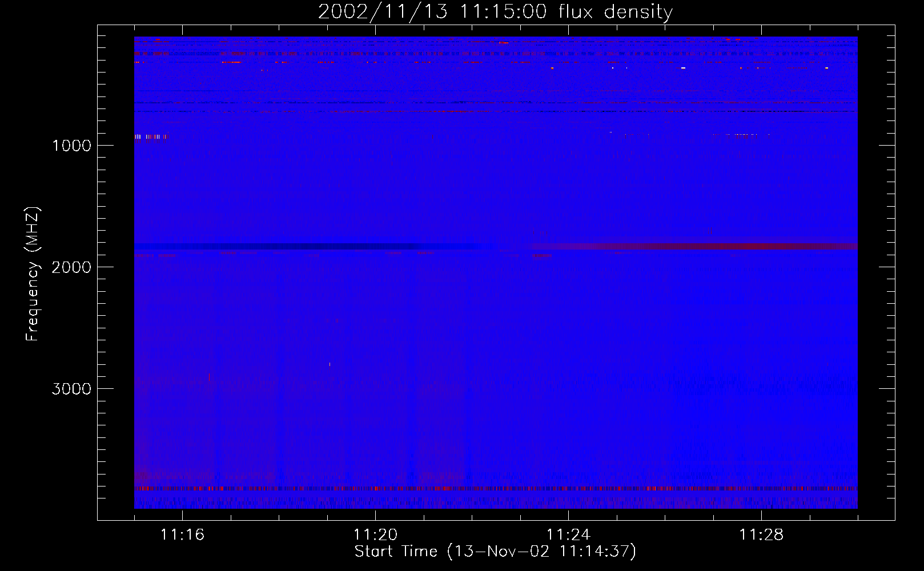The image size is (924, 571).
Task: Click the 11:16 time tick label
Action: click(x=182, y=535)
